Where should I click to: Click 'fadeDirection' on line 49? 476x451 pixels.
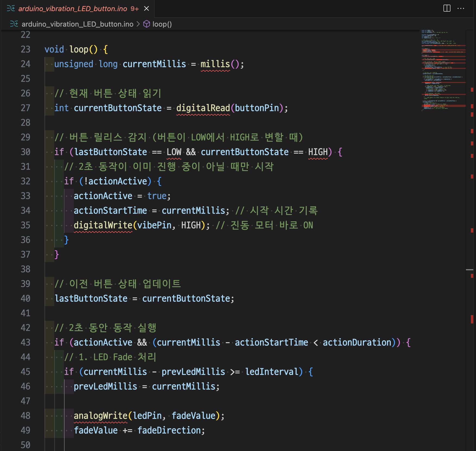click(x=169, y=430)
